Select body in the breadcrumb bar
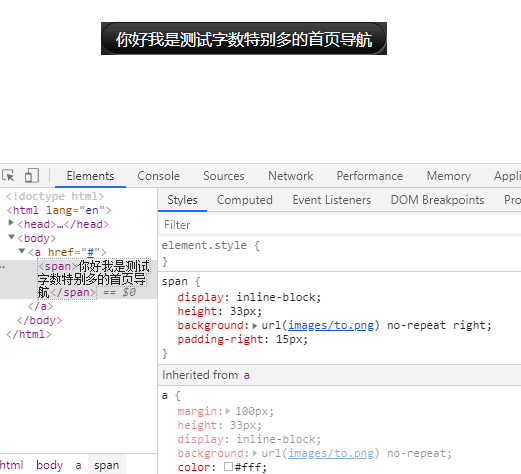Viewport: 521px width, 474px height. (x=50, y=465)
